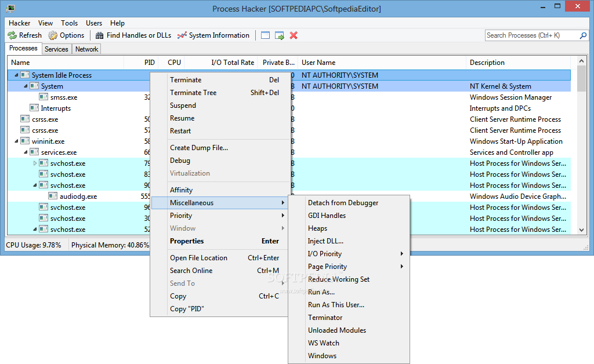Sort by the Name column header
The height and width of the screenshot is (364, 594).
tap(66, 63)
